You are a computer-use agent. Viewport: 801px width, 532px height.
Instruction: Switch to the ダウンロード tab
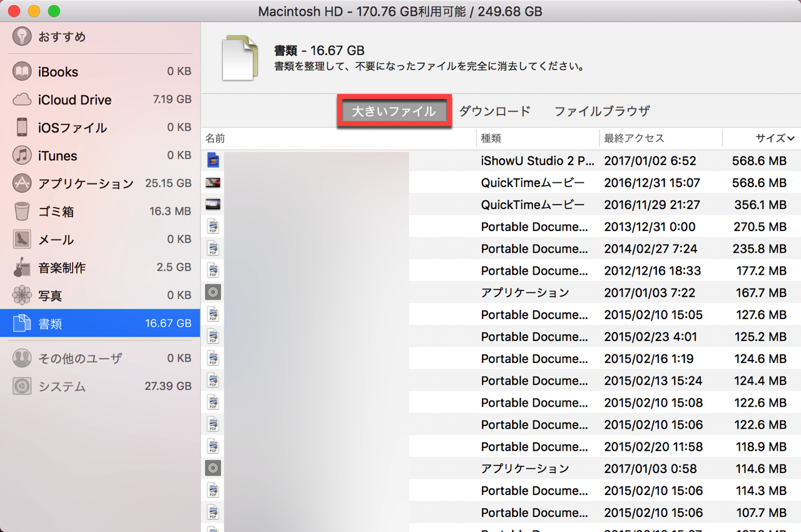(494, 111)
